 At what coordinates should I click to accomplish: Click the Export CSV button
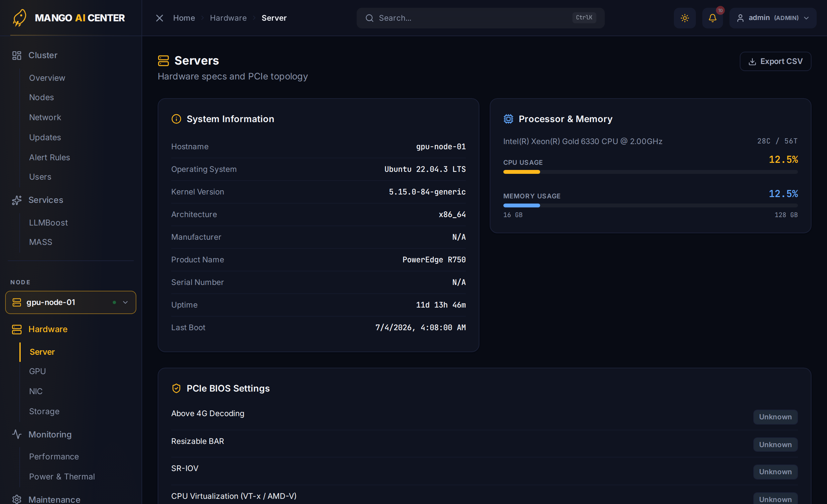pos(775,61)
